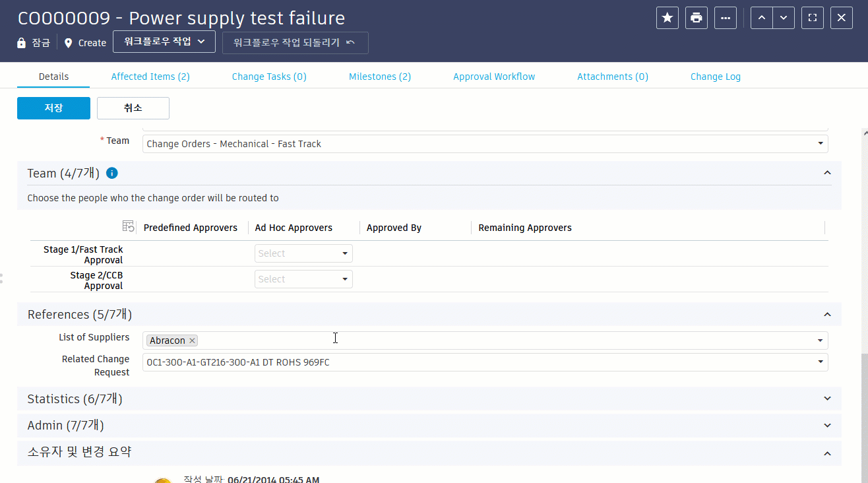
Task: Open the more options ellipsis menu
Action: click(726, 18)
